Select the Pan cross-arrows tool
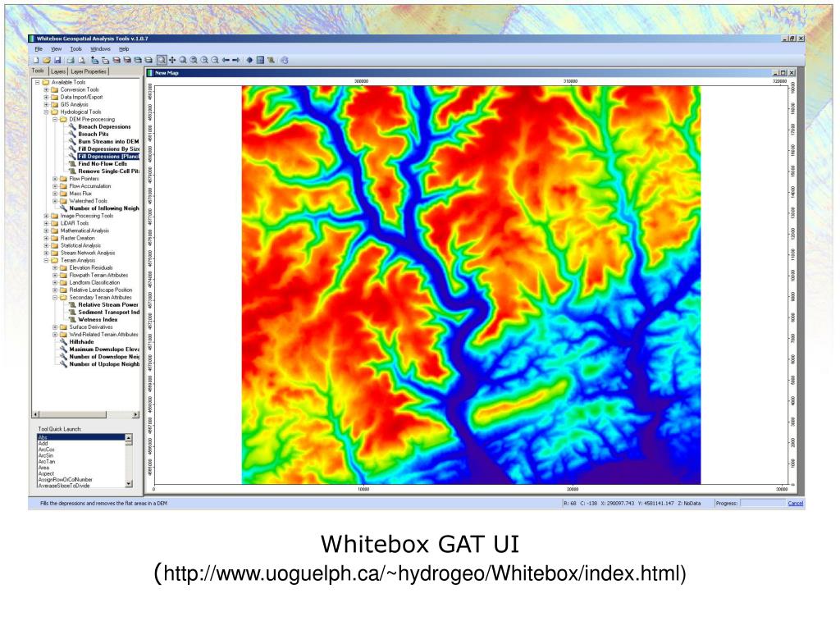The width and height of the screenshot is (840, 630). pos(172,60)
